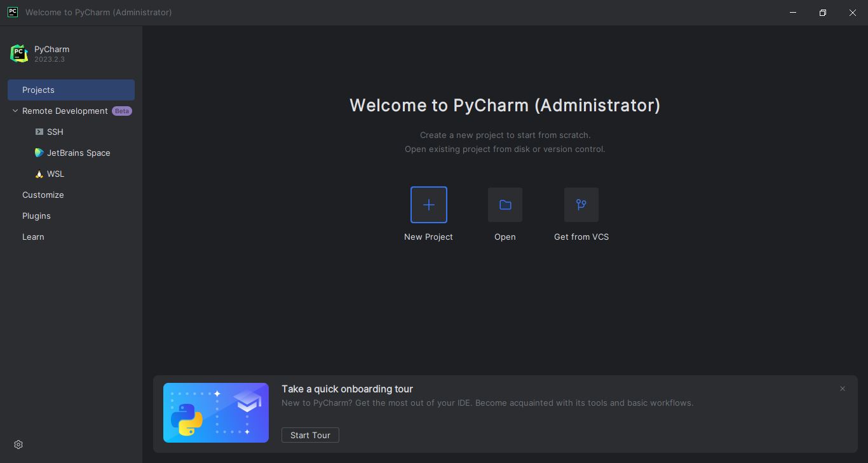Click the Beta badge next to Remote Development
Viewport: 868px width, 463px height.
pos(122,111)
